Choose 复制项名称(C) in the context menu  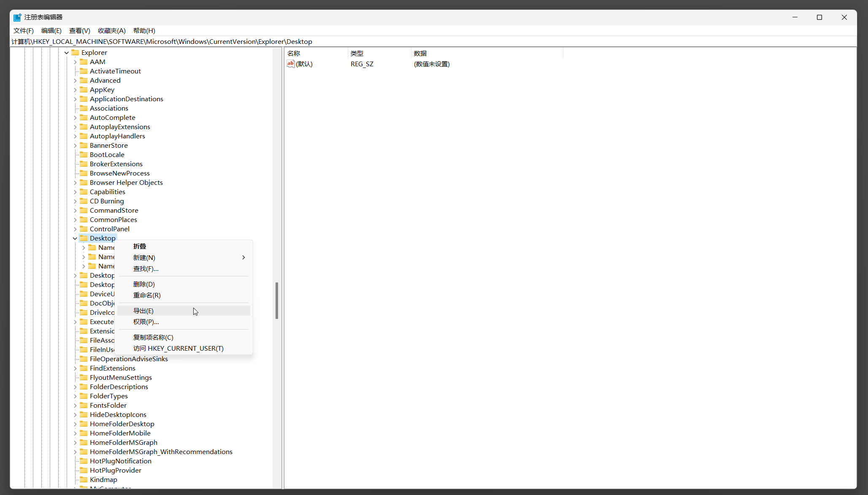click(x=184, y=338)
